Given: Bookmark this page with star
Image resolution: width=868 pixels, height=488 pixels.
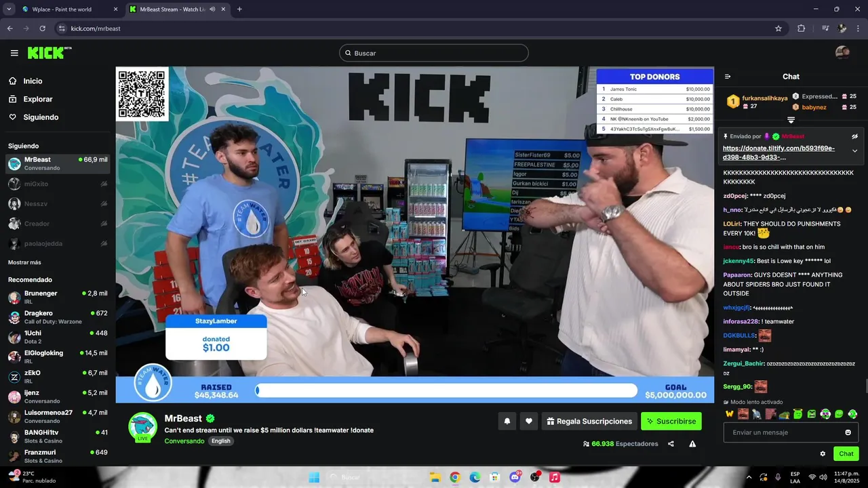Looking at the screenshot, I should 778,28.
